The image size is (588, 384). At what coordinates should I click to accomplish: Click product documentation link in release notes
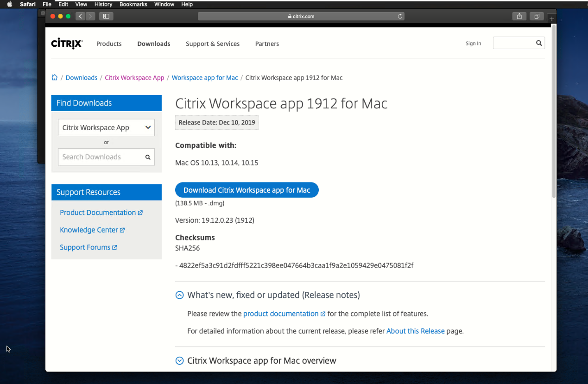(x=281, y=314)
